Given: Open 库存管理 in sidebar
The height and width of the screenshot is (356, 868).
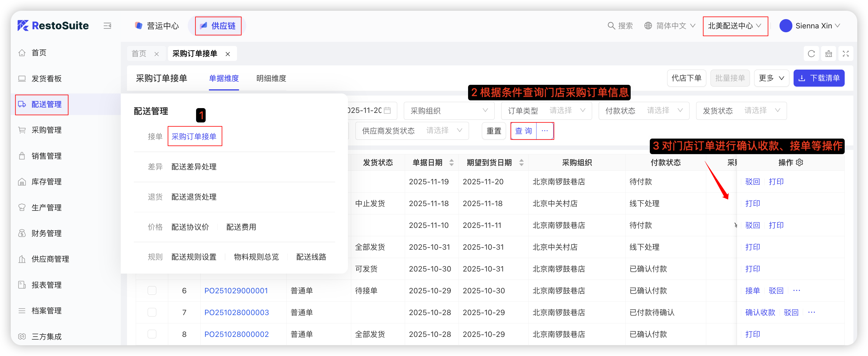Looking at the screenshot, I should (x=47, y=182).
